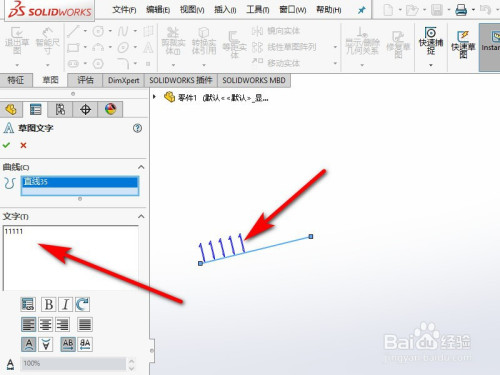Click the text box containing 11111
The width and height of the screenshot is (500, 375).
coord(71,258)
